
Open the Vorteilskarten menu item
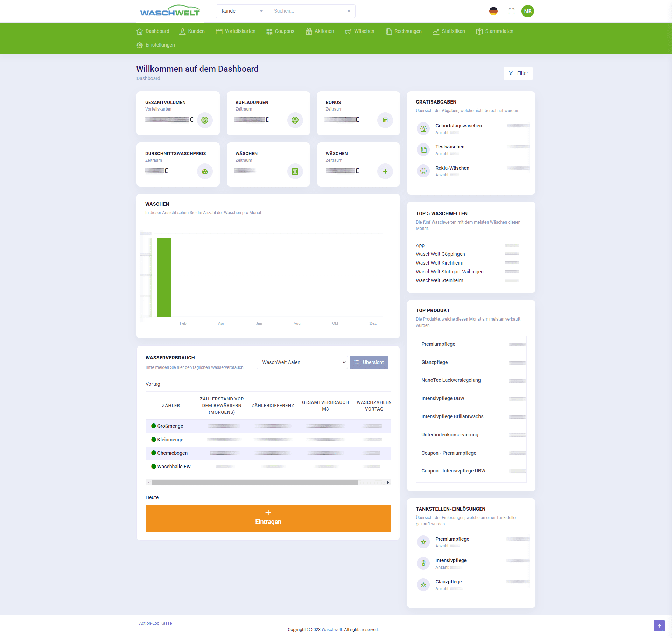tap(236, 31)
